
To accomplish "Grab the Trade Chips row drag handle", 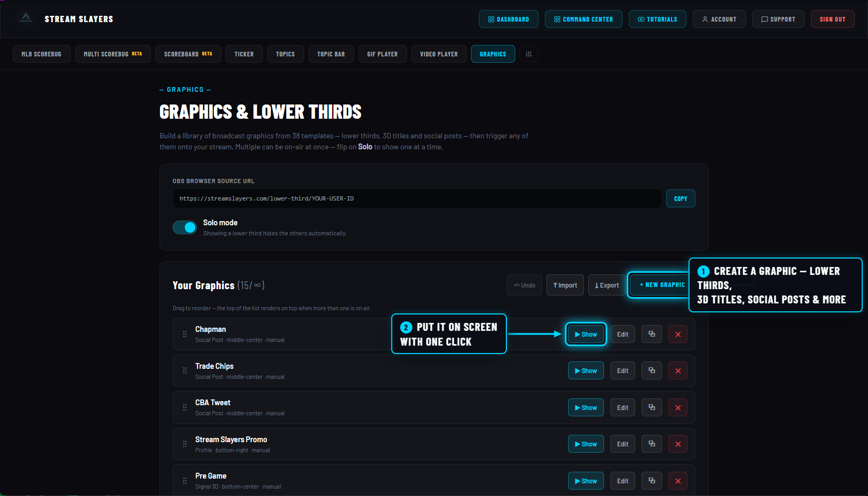I will point(185,371).
